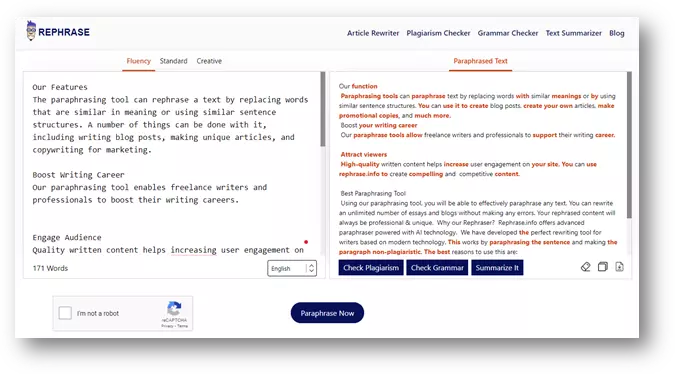Open the Paraphrased Text tab
The height and width of the screenshot is (374, 675).
480,61
